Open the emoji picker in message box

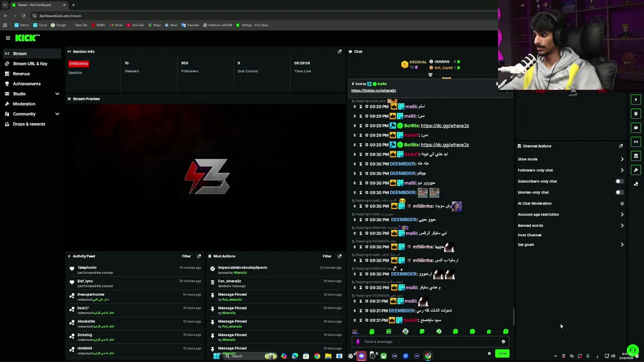[x=503, y=342]
